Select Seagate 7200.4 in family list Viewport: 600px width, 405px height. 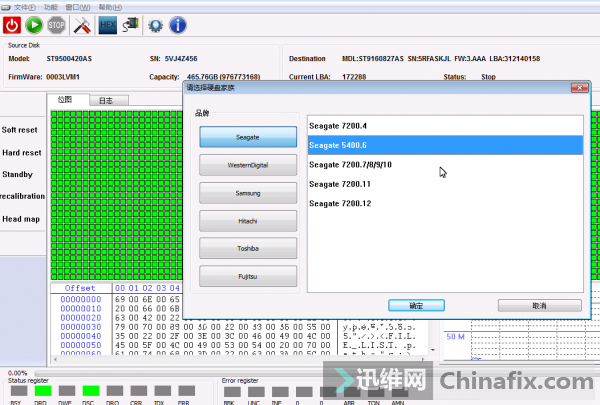pyautogui.click(x=445, y=126)
